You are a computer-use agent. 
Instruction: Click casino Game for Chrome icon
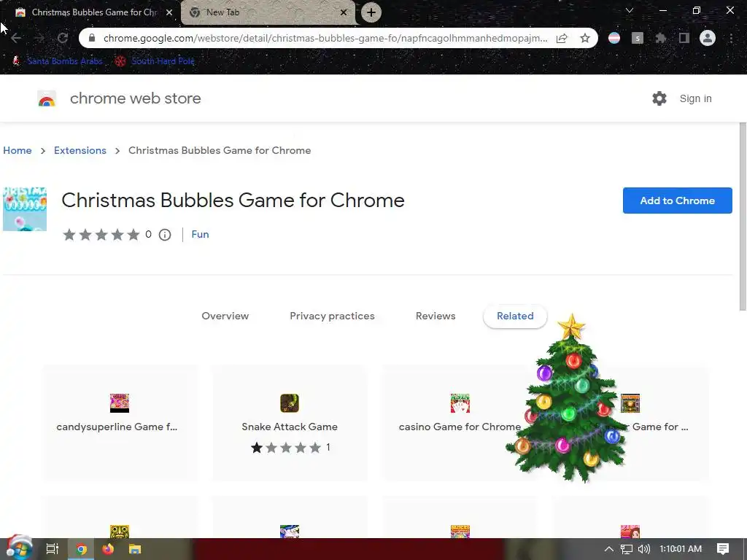click(x=460, y=403)
